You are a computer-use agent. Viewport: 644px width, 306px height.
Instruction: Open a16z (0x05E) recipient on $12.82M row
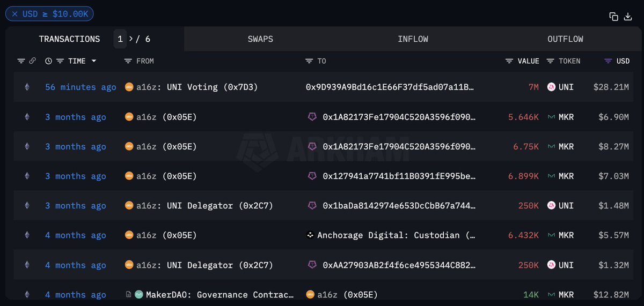(x=347, y=294)
